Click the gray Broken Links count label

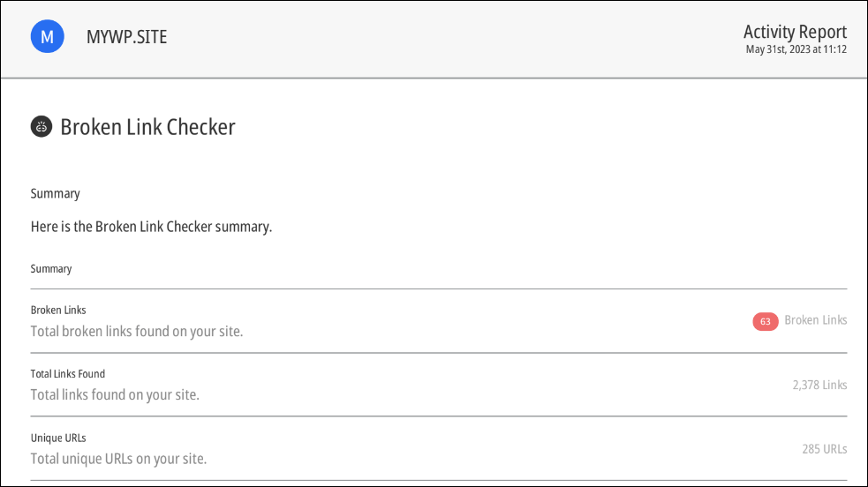(x=815, y=320)
